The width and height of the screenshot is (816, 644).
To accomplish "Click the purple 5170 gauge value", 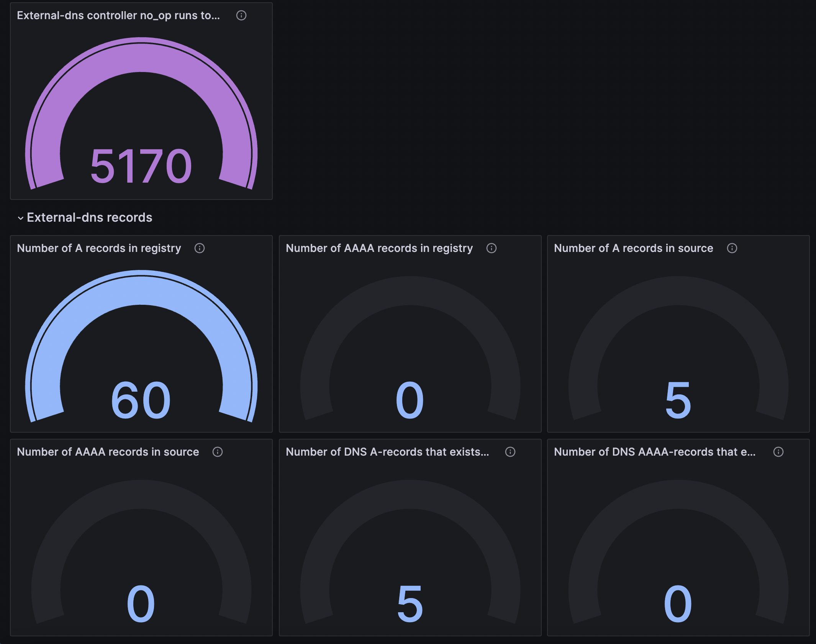I will coord(141,166).
